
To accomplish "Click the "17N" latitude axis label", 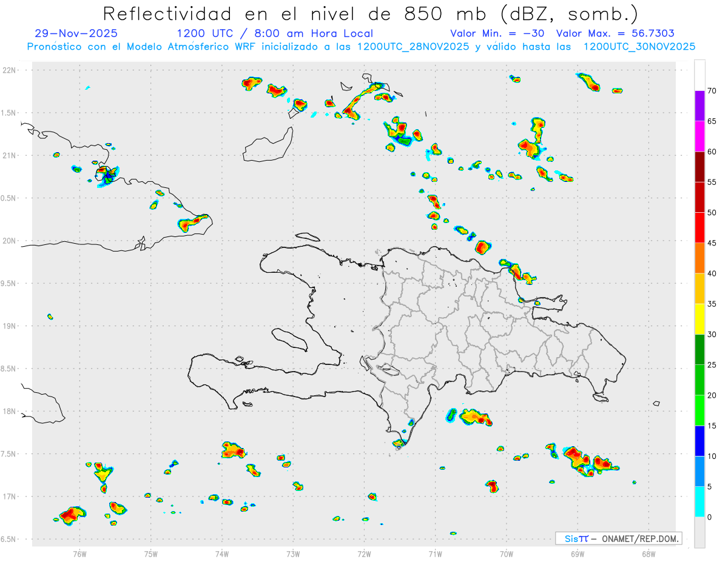I will point(10,497).
